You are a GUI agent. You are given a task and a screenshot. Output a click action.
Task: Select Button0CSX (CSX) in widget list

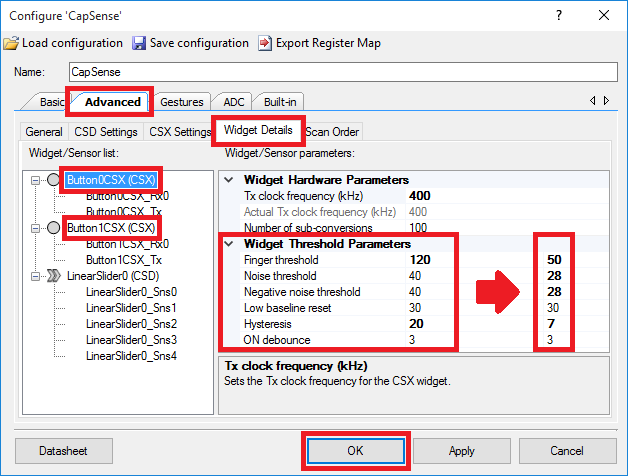[111, 180]
